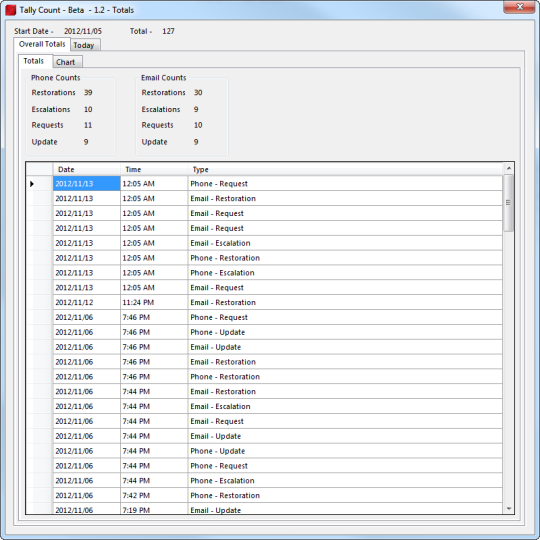Open the Chart tab
This screenshot has height=540, width=540.
tap(65, 62)
